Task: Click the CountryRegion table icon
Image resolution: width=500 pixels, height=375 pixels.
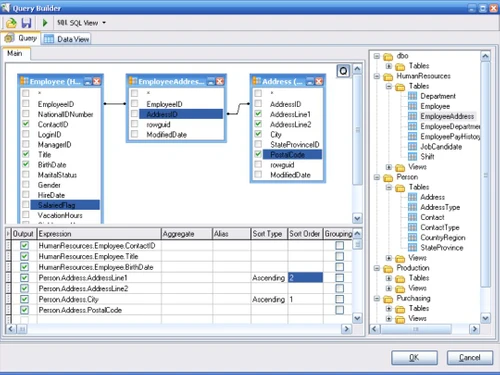Action: coord(412,238)
